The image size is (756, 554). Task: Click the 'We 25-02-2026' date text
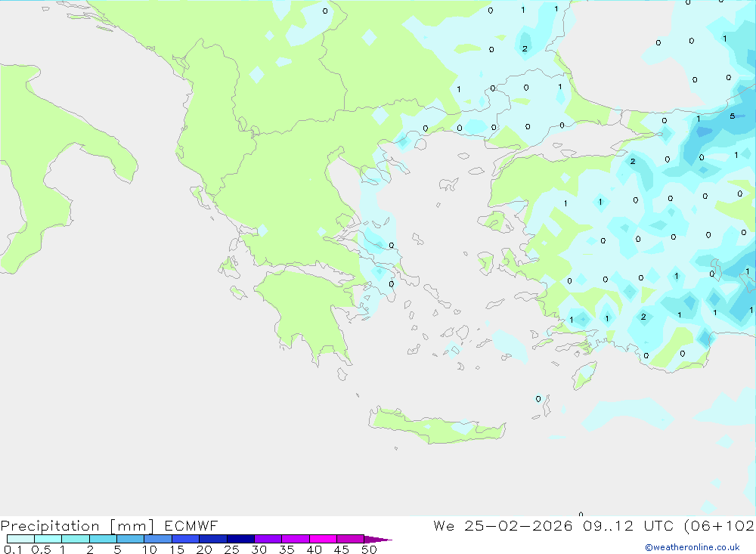(503, 525)
